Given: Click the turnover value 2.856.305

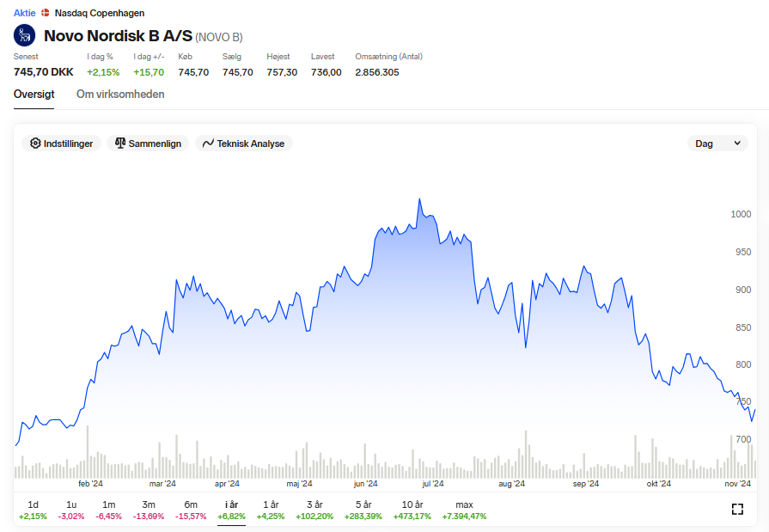Looking at the screenshot, I should 377,72.
